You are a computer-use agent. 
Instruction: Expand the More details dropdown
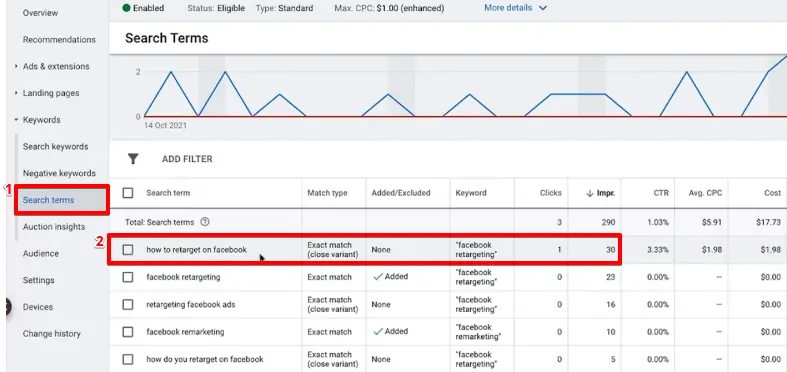515,8
